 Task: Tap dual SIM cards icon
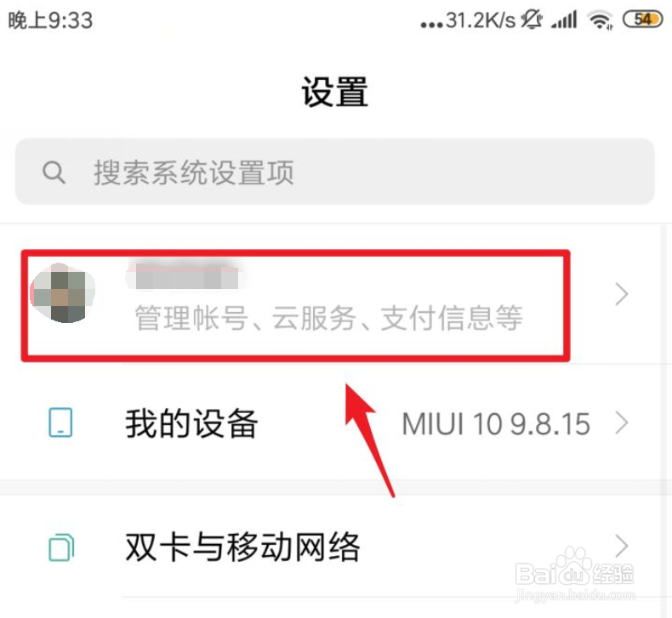[61, 547]
